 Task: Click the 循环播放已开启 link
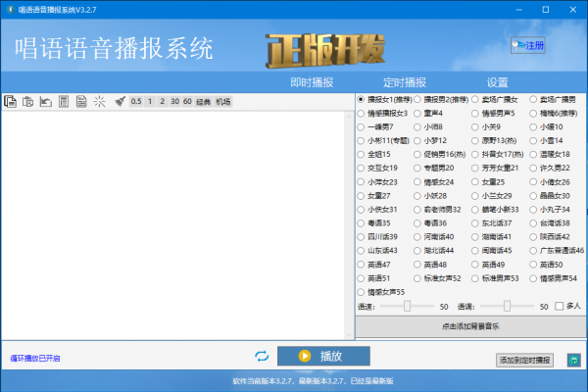tap(35, 359)
